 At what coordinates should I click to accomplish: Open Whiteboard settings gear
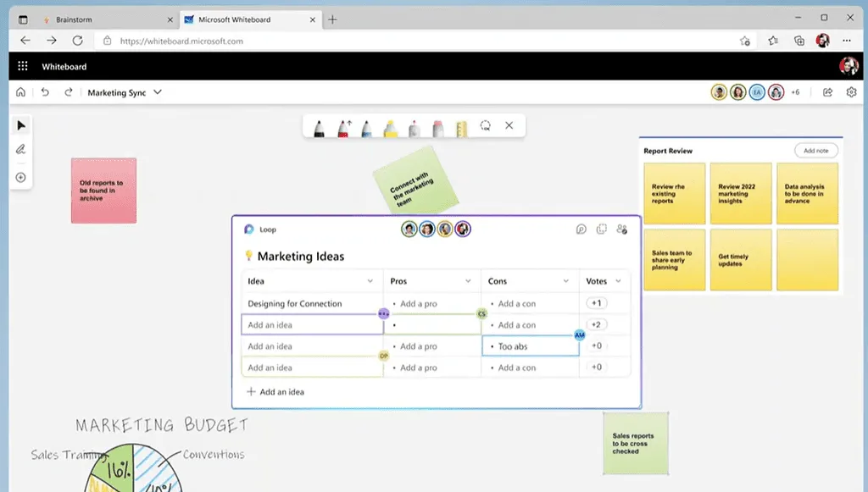(x=852, y=91)
